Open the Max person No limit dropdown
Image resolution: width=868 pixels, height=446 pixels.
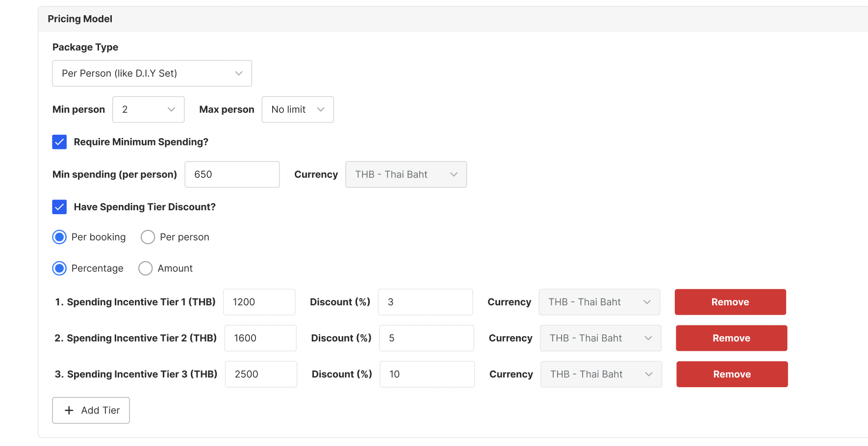click(297, 109)
